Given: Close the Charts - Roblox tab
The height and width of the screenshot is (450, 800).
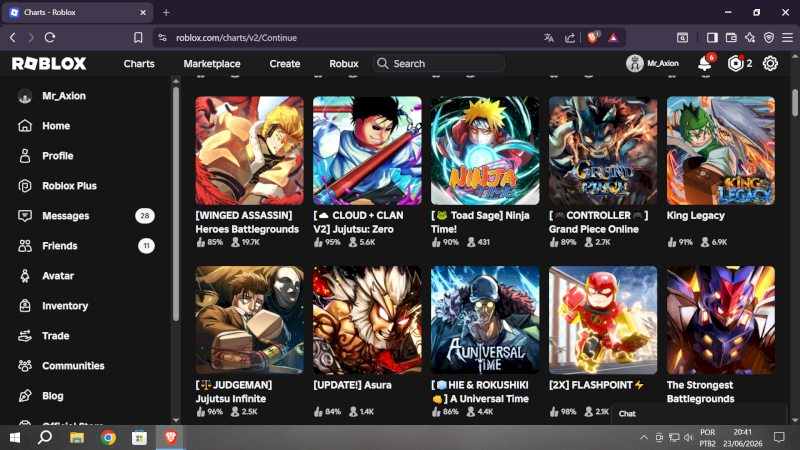Looking at the screenshot, I should [x=143, y=12].
